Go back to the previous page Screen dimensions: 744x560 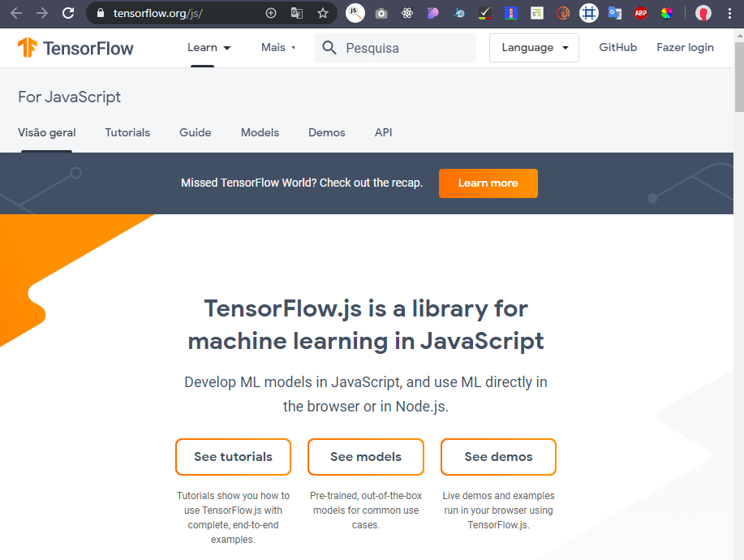16,13
